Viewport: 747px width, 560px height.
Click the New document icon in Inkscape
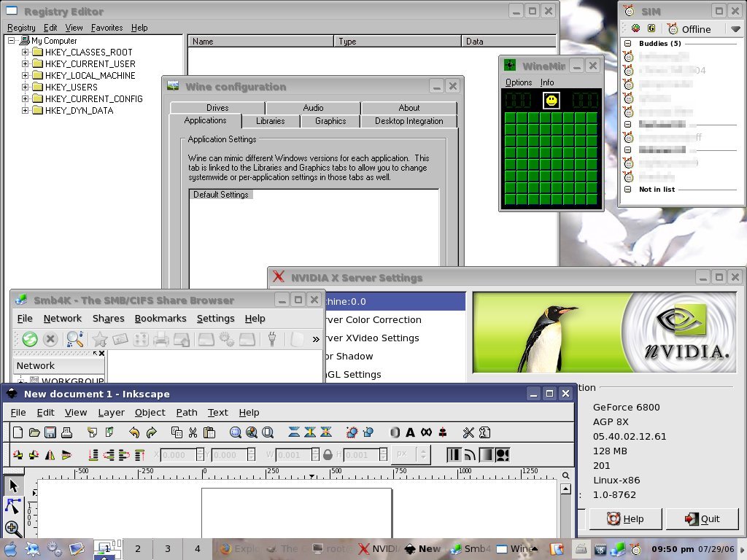pyautogui.click(x=18, y=432)
